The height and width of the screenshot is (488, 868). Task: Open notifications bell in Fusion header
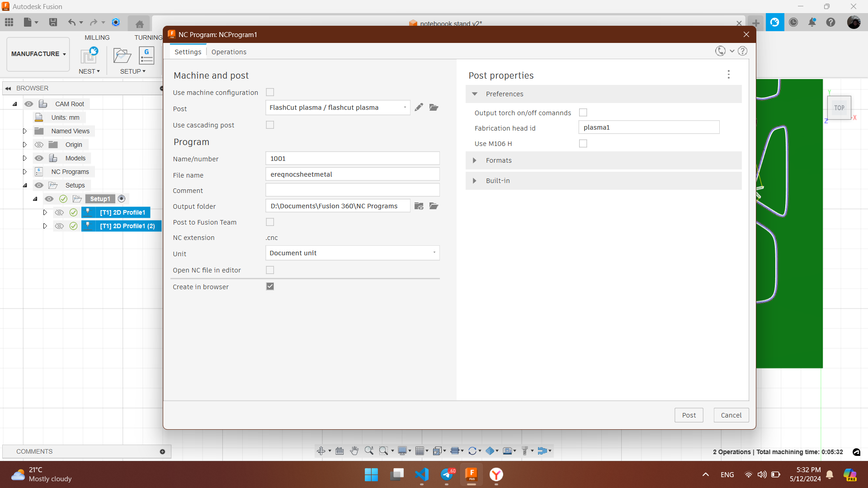[x=812, y=22]
